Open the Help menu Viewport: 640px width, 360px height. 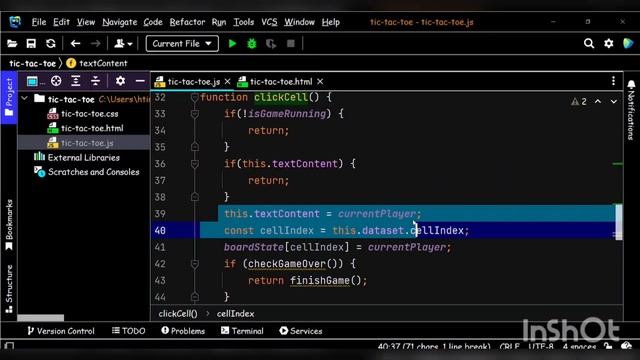click(331, 22)
